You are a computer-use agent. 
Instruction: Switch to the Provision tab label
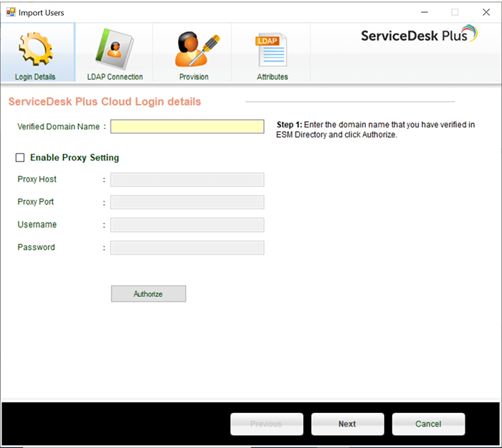point(194,77)
